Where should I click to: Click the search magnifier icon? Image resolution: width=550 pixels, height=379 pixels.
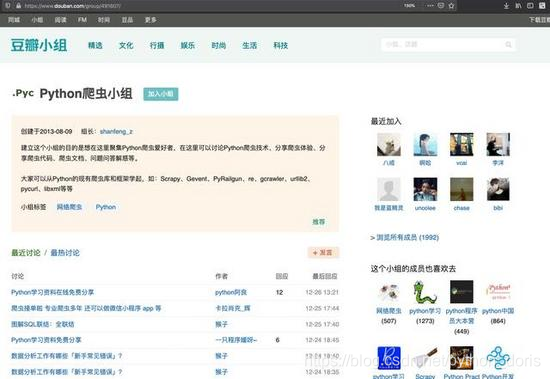pyautogui.click(x=508, y=45)
